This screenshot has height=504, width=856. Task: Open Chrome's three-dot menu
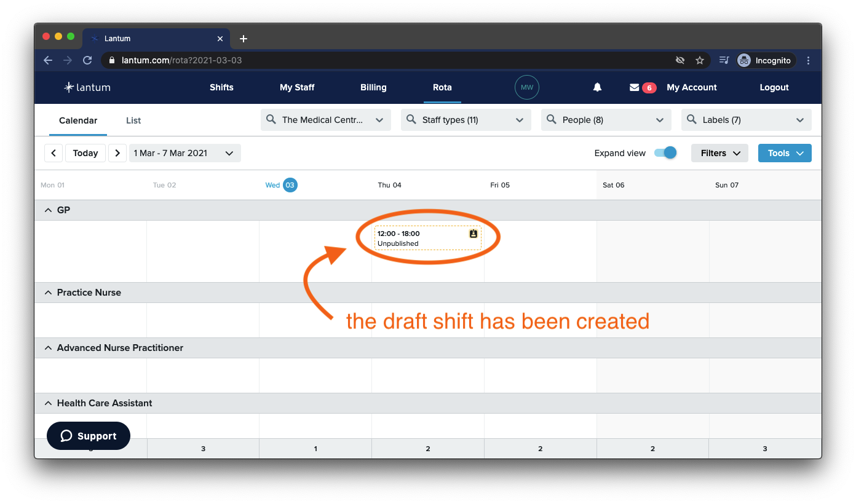[x=808, y=60]
